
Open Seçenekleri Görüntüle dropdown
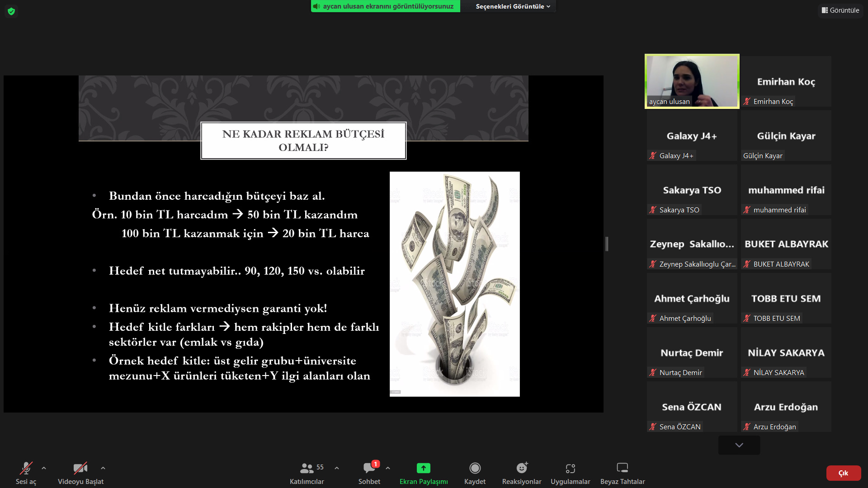tap(513, 6)
